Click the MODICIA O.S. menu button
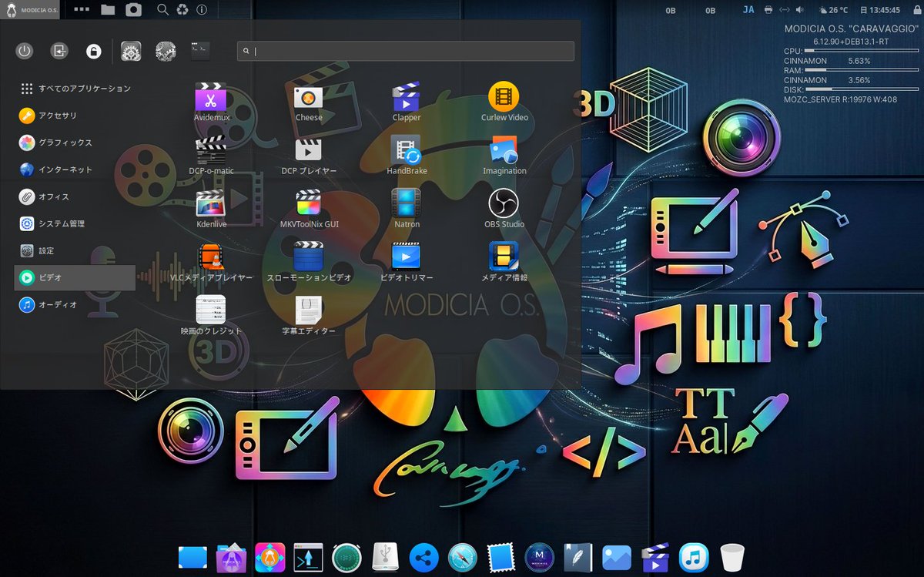Screen dimensions: 924x577 [29, 10]
